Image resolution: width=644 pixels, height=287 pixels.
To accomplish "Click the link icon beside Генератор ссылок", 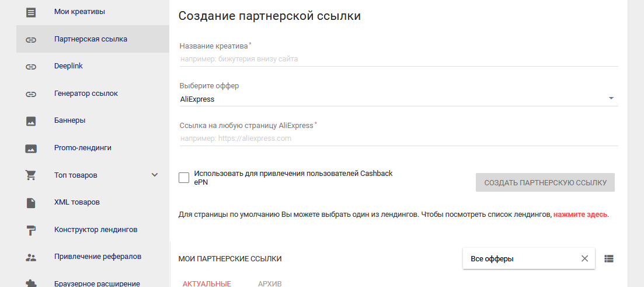I will tap(31, 94).
